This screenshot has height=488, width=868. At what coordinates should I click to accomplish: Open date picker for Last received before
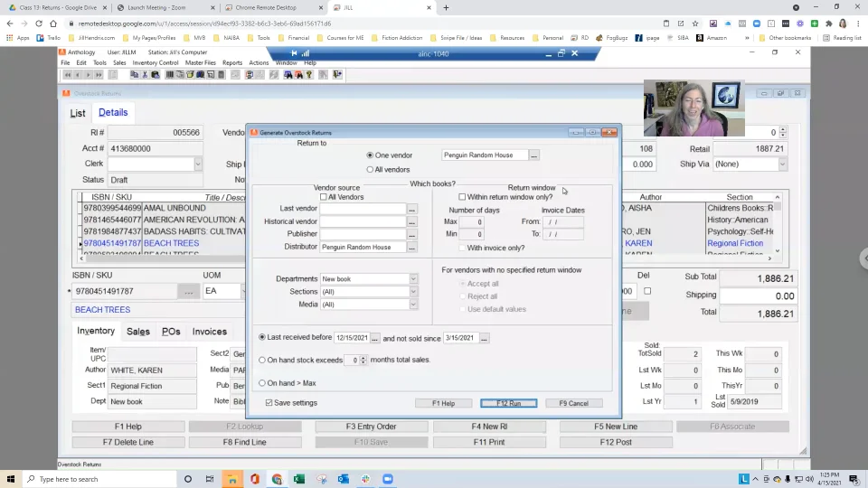coord(375,338)
